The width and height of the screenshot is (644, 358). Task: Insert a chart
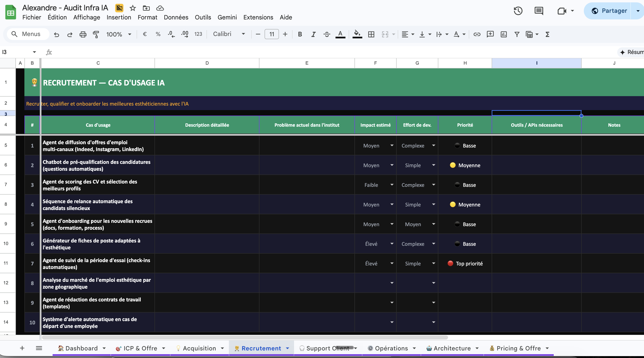[x=503, y=34]
